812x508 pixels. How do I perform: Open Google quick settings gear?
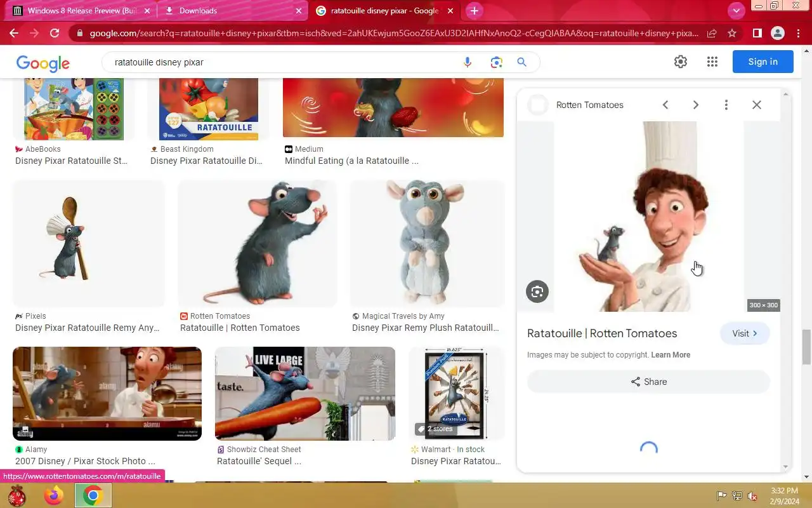681,62
